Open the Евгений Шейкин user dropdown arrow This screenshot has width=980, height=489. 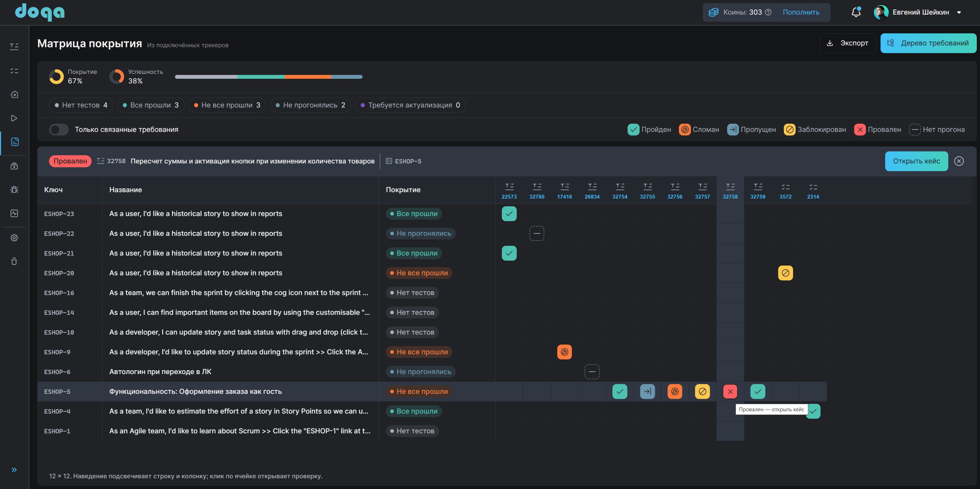(x=959, y=12)
